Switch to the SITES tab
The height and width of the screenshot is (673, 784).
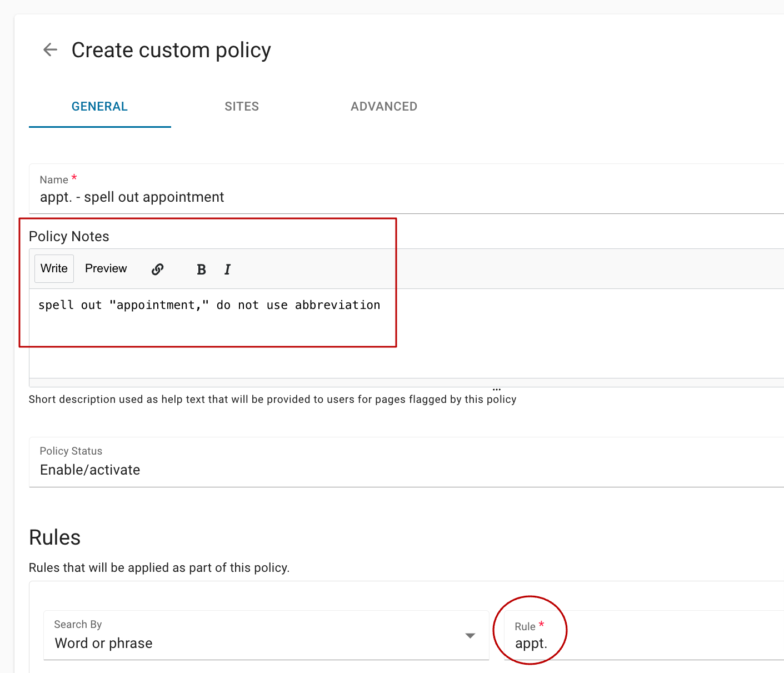[x=242, y=106]
